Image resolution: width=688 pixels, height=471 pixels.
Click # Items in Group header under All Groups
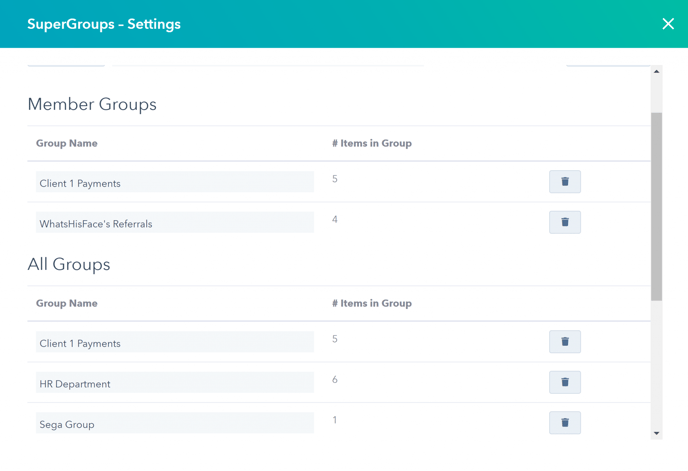tap(372, 303)
